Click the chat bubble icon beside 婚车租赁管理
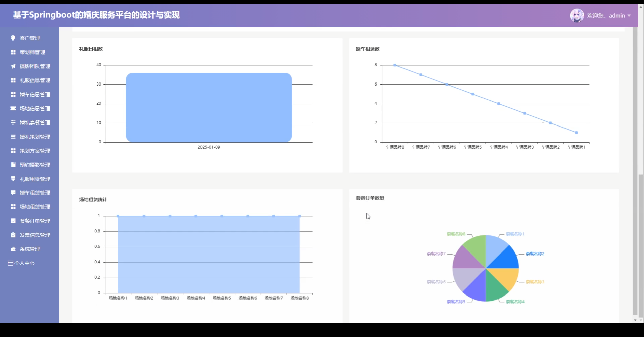644x337 pixels. (13, 193)
